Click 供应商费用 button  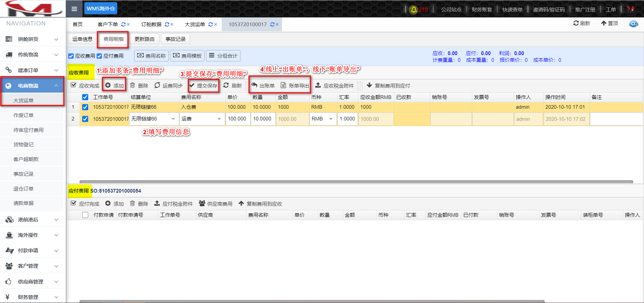(x=216, y=204)
